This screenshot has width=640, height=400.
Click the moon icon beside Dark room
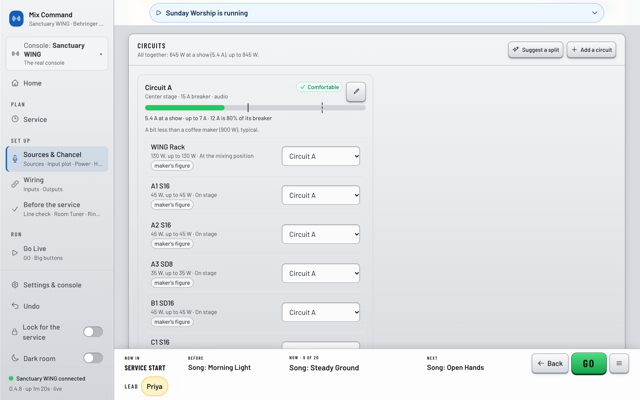15,358
